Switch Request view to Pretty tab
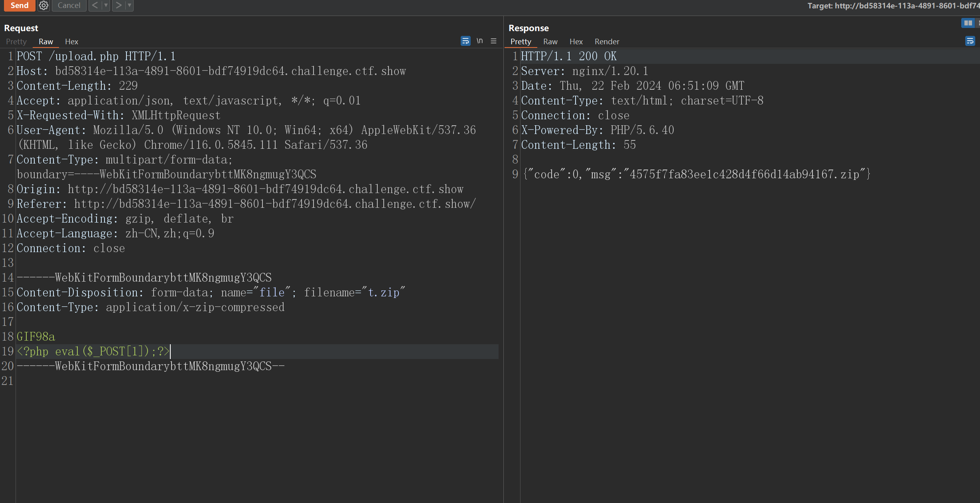This screenshot has width=980, height=503. click(x=16, y=41)
